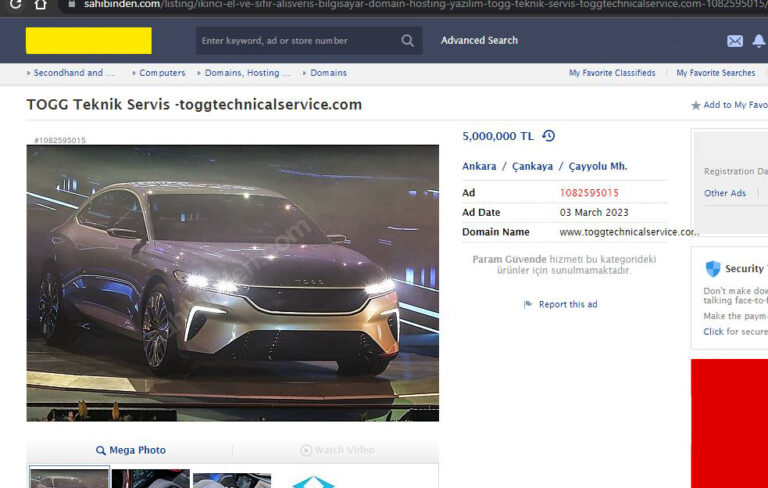This screenshot has width=768, height=488.
Task: Select the second photo thumbnail
Action: 150,479
